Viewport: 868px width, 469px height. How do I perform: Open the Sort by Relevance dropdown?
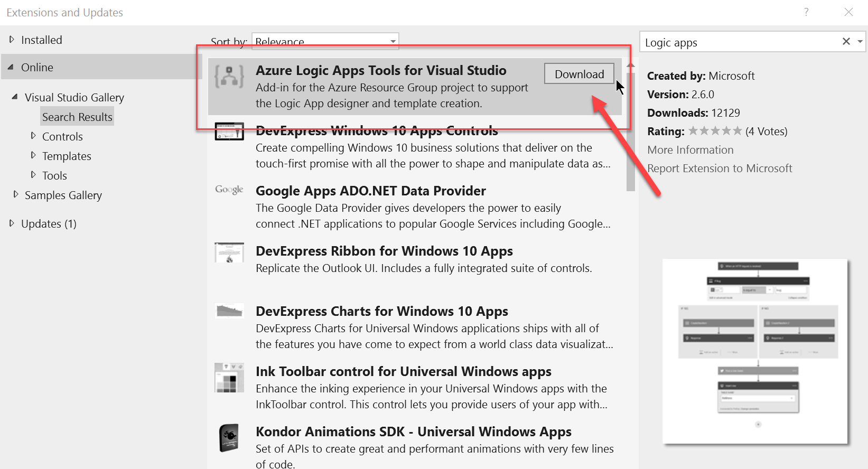pos(325,41)
